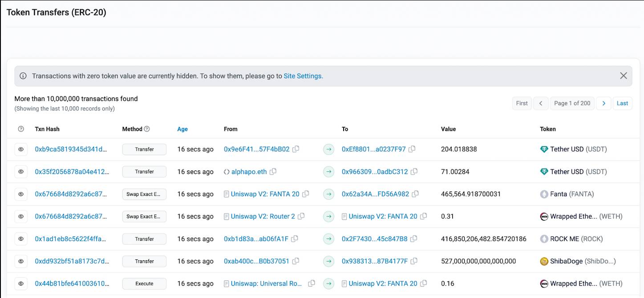
Task: Open the alphapo.eth sender address
Action: (x=249, y=172)
